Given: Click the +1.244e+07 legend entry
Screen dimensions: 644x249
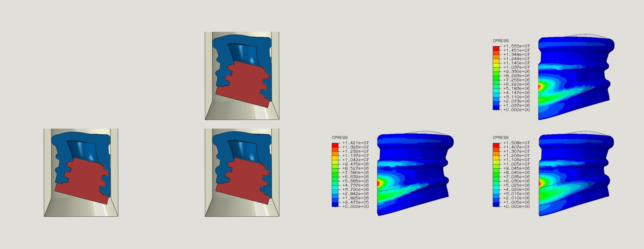Looking at the screenshot, I should 516,59.
